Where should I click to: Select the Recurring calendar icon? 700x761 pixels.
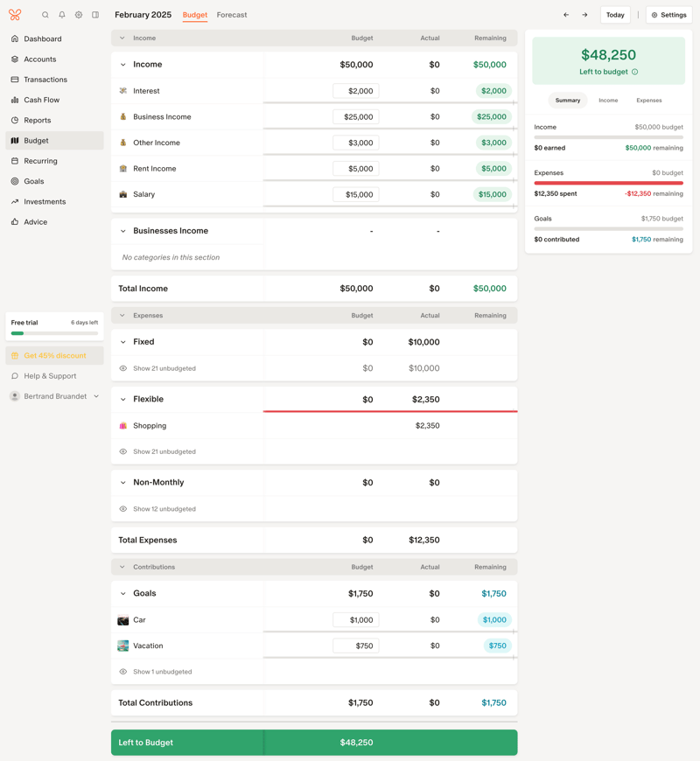click(x=13, y=160)
